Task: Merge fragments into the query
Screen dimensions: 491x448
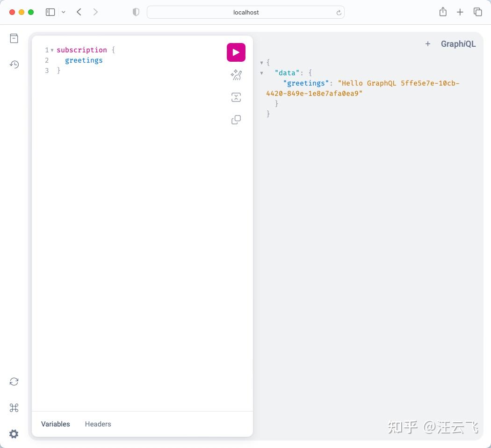Action: 236,97
